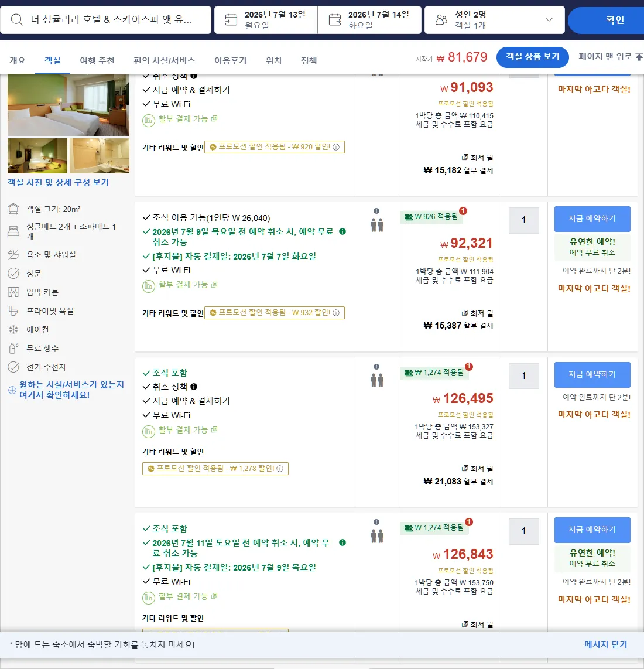
Task: Close banner with 메시지 닫기
Action: click(x=605, y=644)
